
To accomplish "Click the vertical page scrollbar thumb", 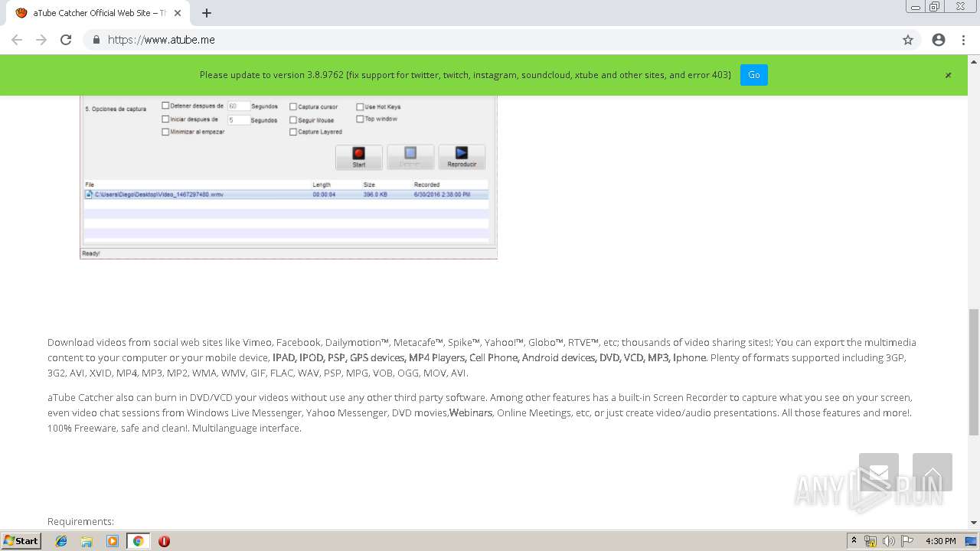I will 974,372.
